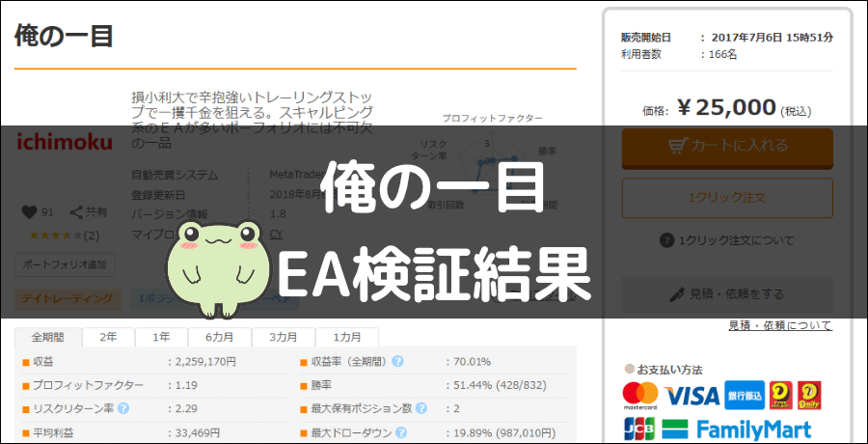The image size is (868, 444).
Task: Select the 2年 period tab
Action: pyautogui.click(x=107, y=338)
